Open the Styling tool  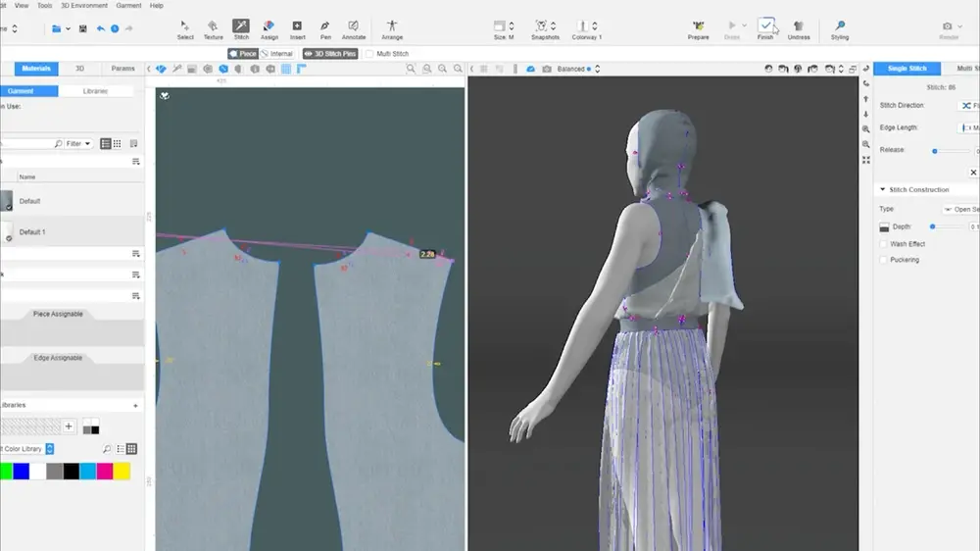840,27
